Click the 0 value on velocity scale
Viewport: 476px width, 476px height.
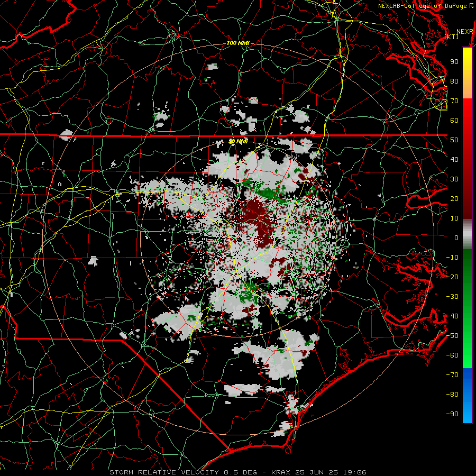click(456, 238)
